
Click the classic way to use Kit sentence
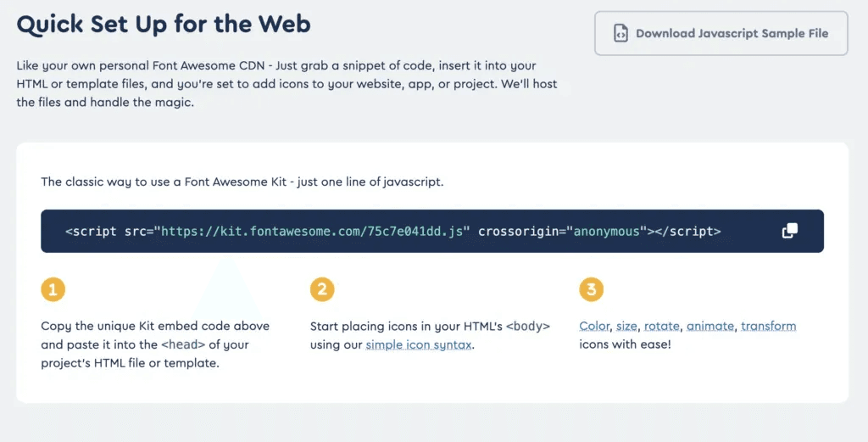pos(242,182)
